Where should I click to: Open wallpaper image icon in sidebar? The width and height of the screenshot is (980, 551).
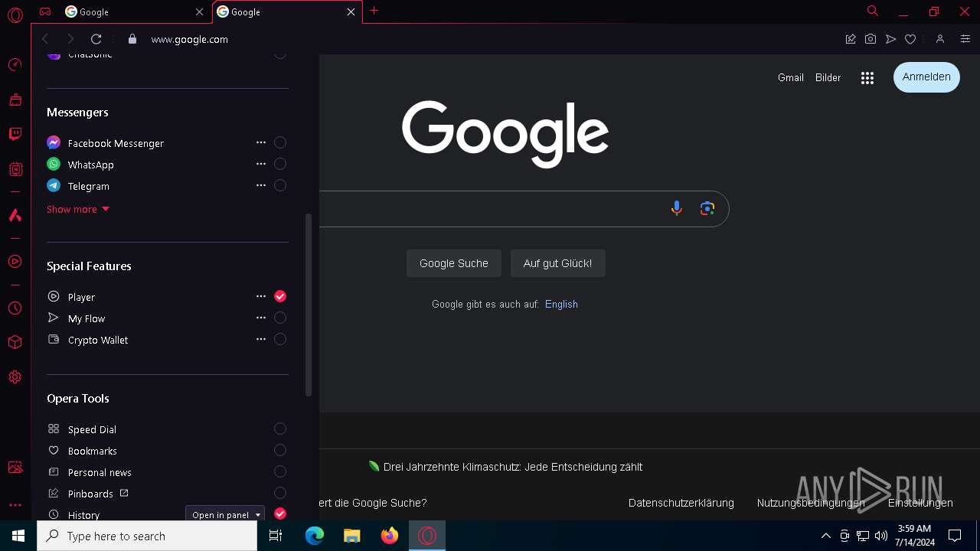[15, 467]
